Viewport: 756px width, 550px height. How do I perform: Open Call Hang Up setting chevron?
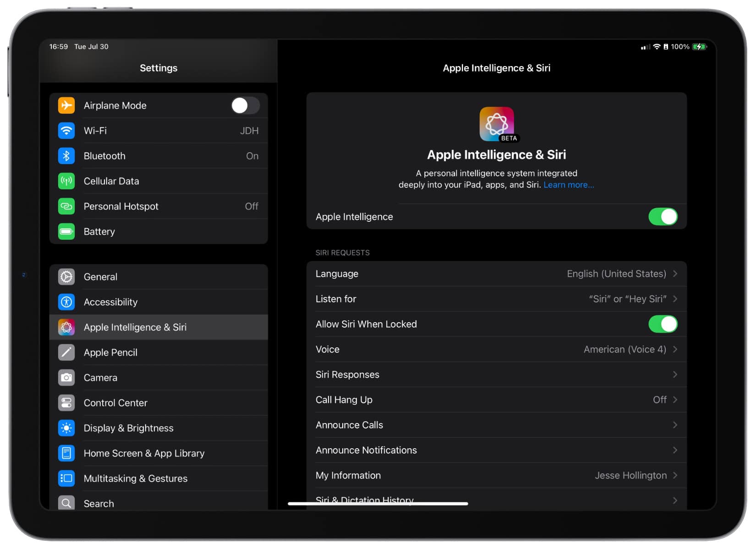675,400
